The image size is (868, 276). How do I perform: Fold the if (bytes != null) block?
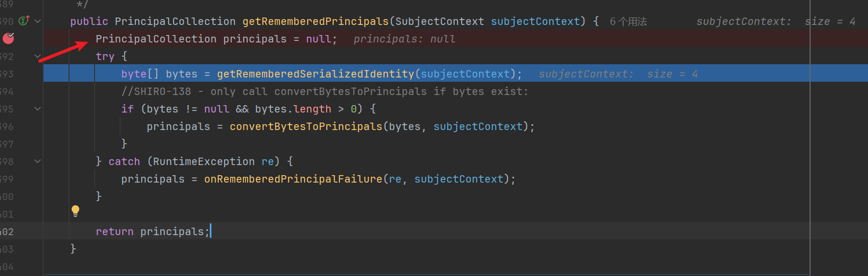pyautogui.click(x=38, y=109)
